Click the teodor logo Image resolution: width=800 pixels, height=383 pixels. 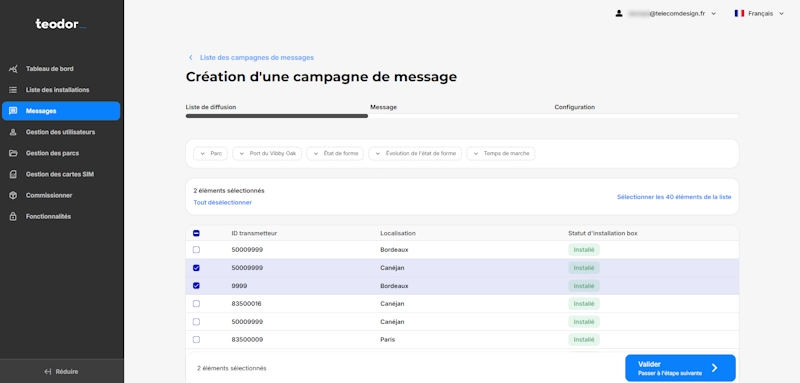coord(61,24)
